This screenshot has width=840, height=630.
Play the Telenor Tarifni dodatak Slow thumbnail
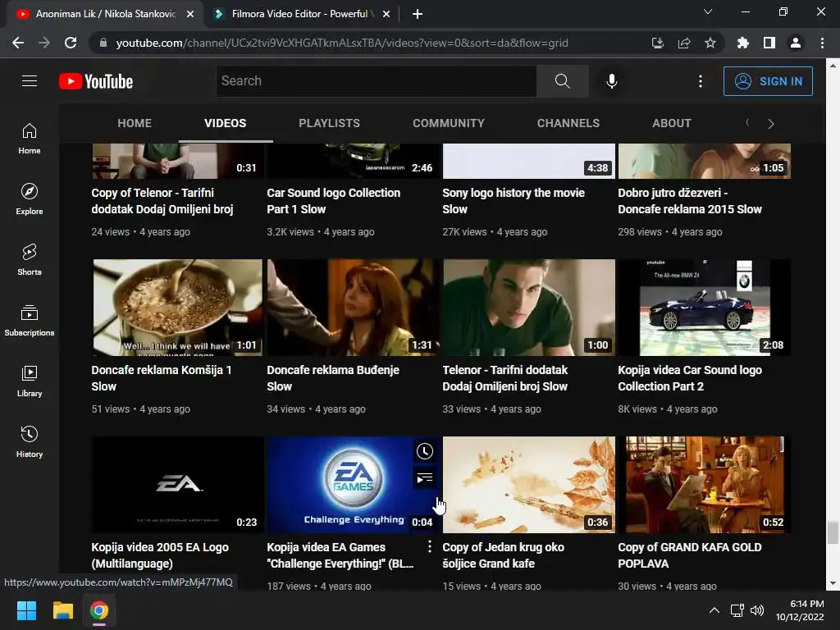(529, 308)
